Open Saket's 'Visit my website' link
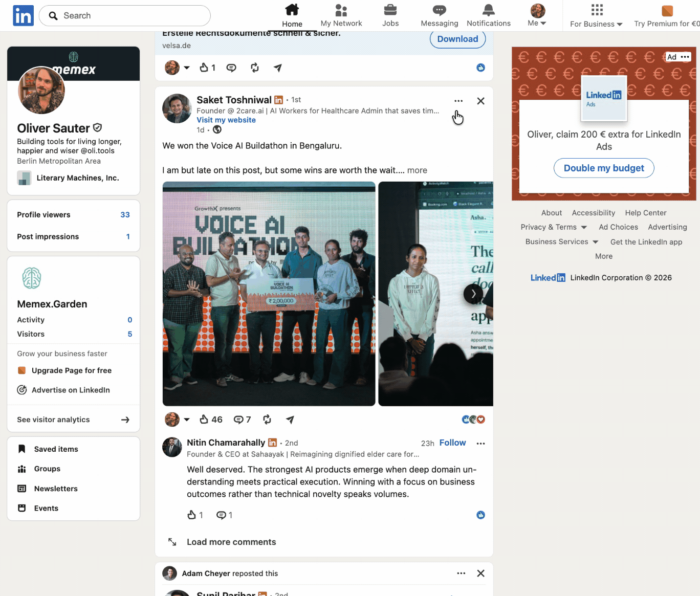700x596 pixels. [226, 120]
